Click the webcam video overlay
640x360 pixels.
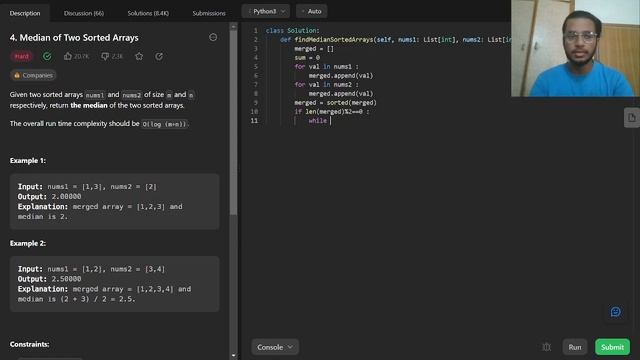coord(575,48)
